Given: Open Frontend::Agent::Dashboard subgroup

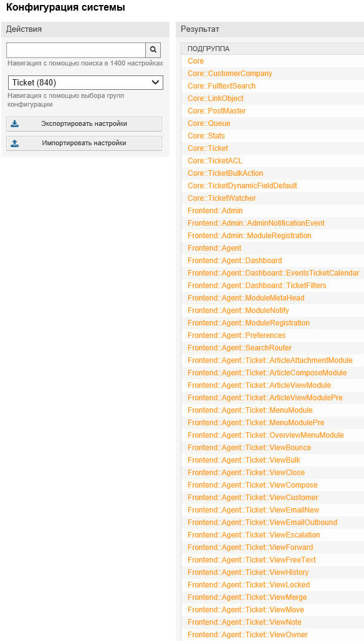Looking at the screenshot, I should pyautogui.click(x=235, y=261).
